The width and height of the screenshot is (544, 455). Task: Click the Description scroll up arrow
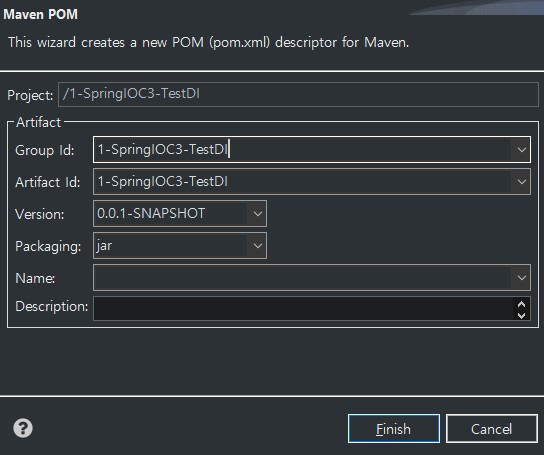[521, 304]
